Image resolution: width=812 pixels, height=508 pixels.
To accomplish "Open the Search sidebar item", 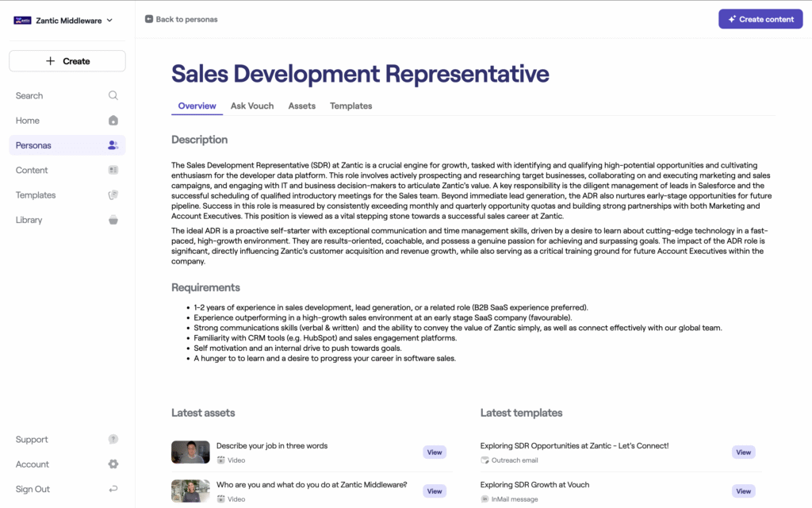I will click(x=67, y=95).
